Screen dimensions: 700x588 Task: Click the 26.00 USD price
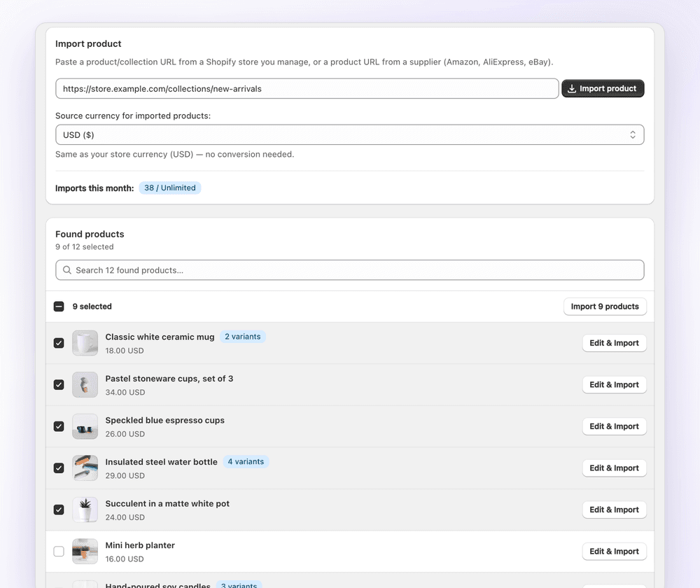tap(125, 434)
